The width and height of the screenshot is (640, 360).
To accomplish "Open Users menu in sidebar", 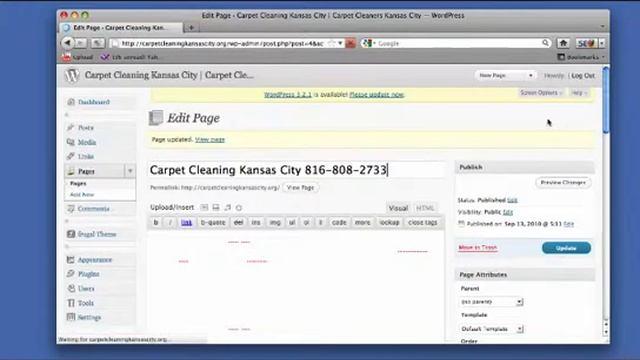I will 86,289.
